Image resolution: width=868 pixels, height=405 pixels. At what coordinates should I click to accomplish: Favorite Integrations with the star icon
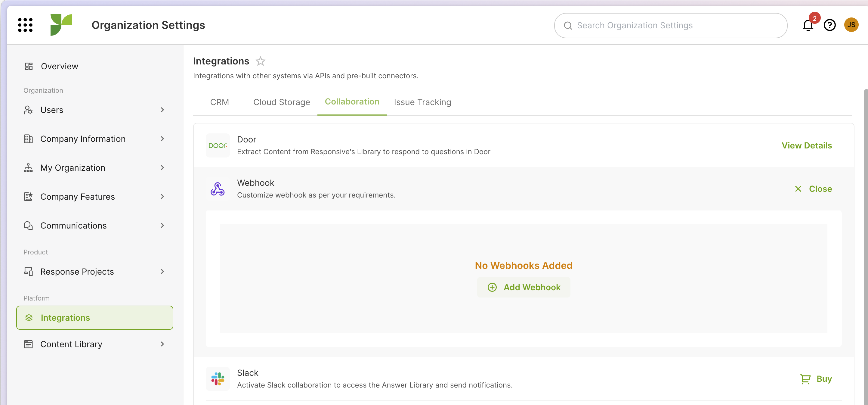[261, 61]
